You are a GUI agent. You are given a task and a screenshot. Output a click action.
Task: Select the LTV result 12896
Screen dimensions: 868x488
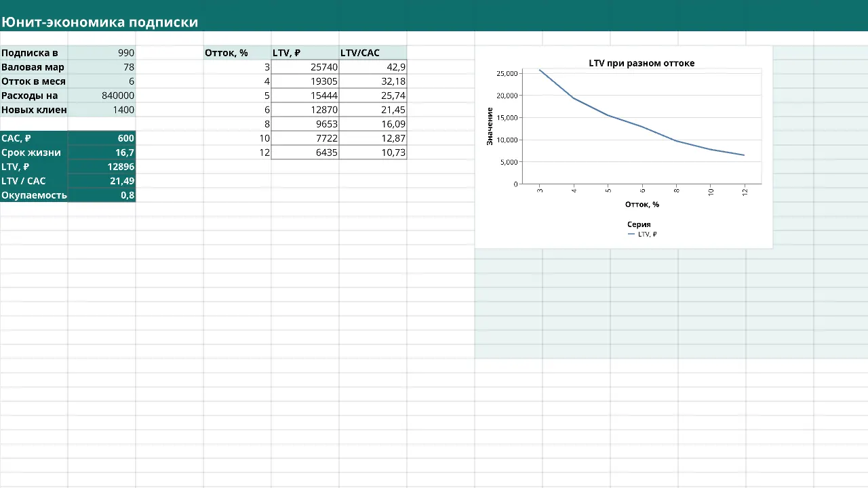point(102,167)
